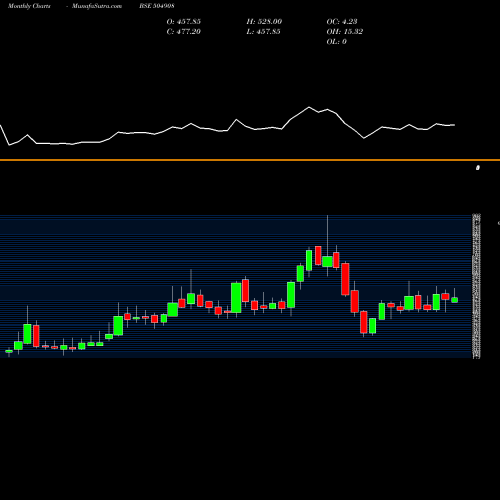Click the tallest-wick candle at the chart peak
500x500 pixels.
(x=327, y=261)
